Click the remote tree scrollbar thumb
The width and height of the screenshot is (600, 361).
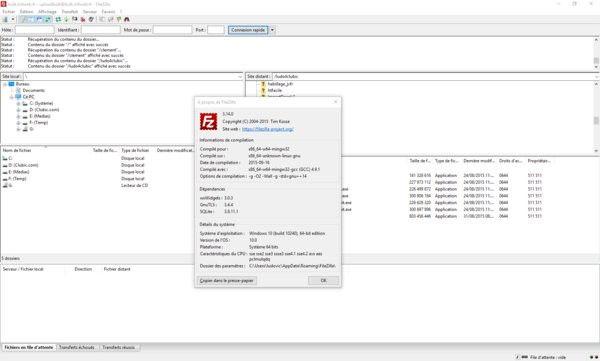(596, 120)
